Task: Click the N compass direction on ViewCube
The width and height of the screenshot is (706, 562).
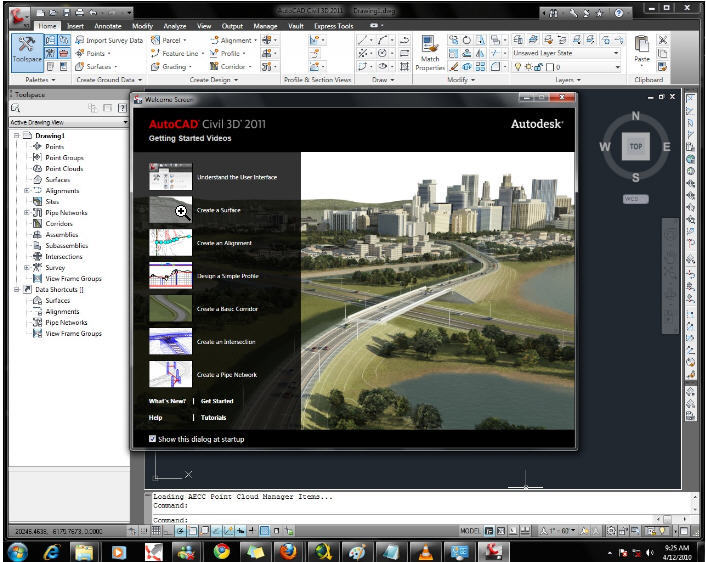Action: [635, 116]
